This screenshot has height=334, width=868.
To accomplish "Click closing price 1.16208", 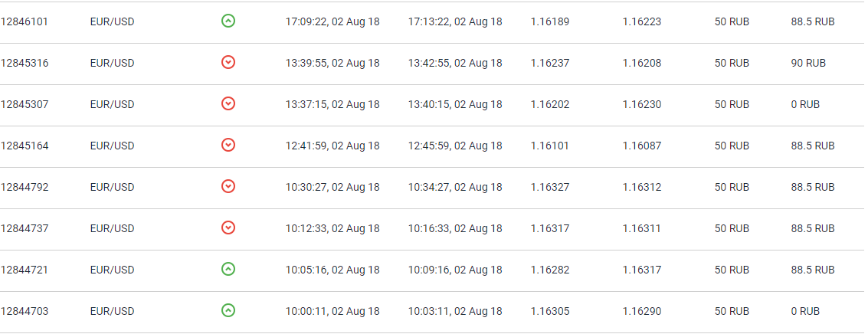I will pyautogui.click(x=641, y=63).
